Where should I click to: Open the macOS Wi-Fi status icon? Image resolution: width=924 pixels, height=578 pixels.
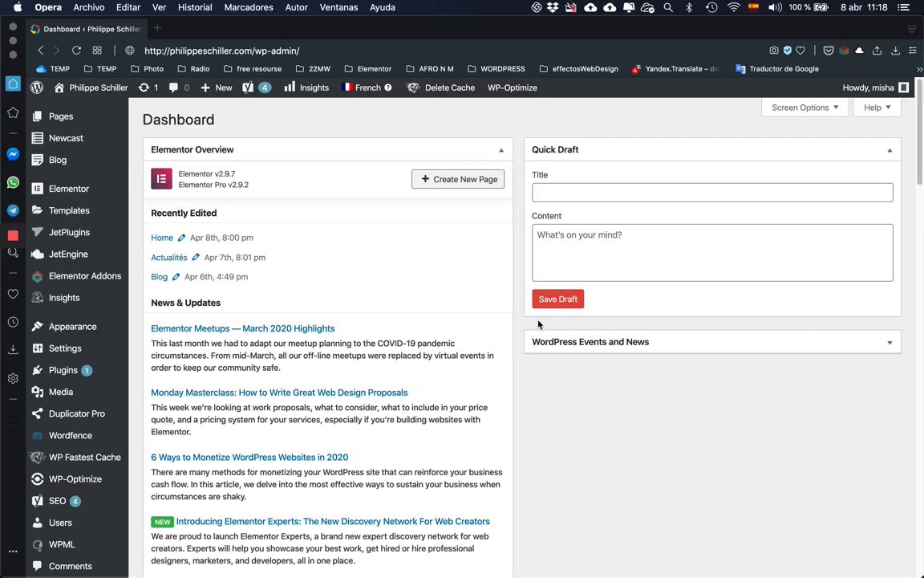(x=734, y=8)
